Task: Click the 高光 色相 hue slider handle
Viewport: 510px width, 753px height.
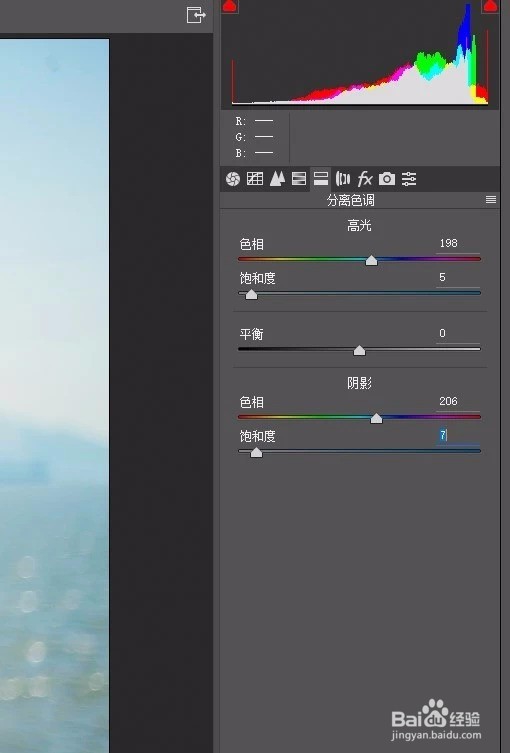Action: 371,260
